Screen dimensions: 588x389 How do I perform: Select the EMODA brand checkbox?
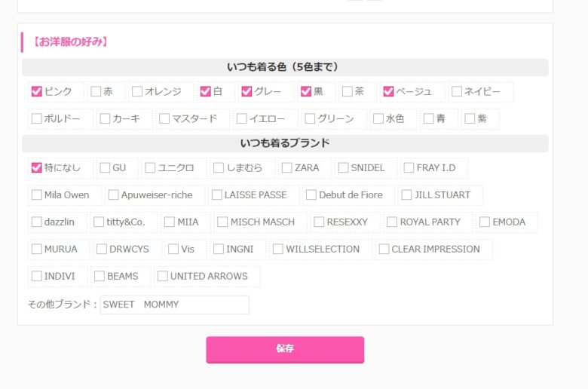[484, 222]
